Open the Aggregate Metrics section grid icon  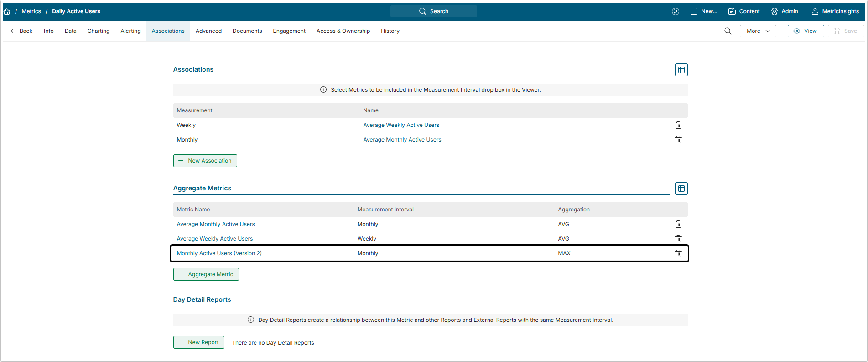click(681, 189)
